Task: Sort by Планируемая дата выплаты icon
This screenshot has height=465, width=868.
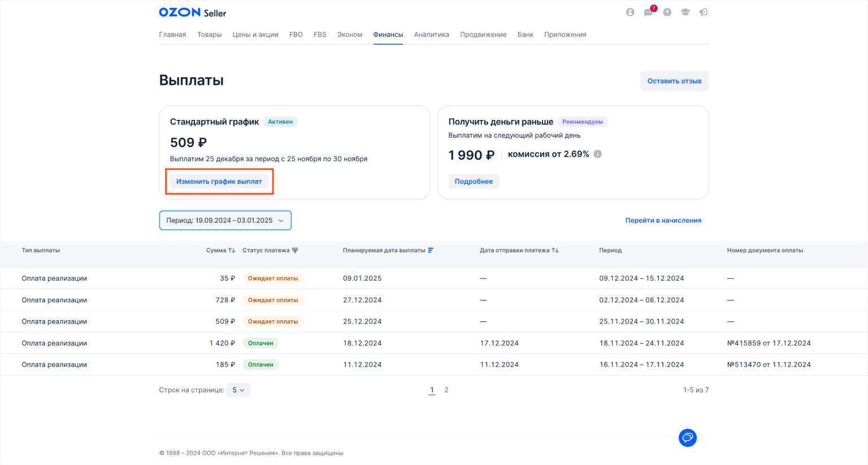Action: pyautogui.click(x=431, y=250)
